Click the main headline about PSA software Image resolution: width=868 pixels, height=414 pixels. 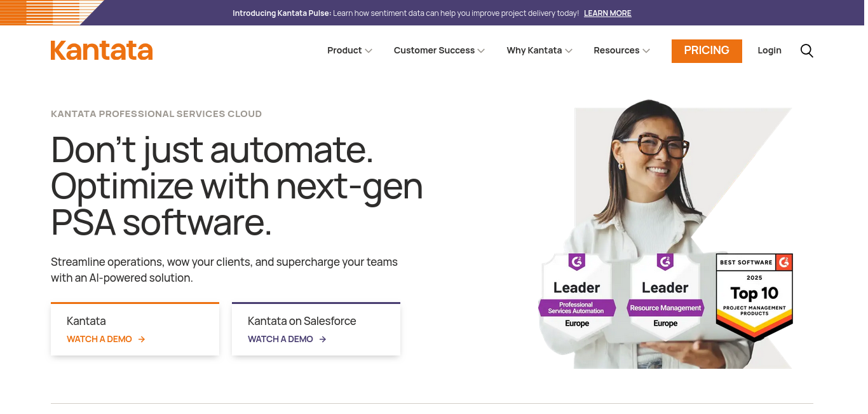click(x=237, y=186)
